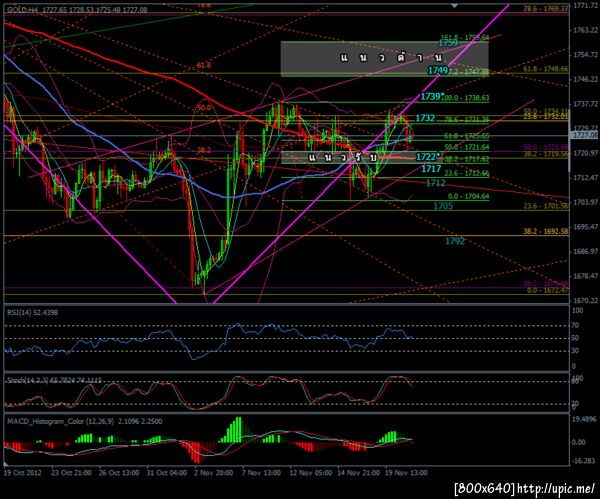The width and height of the screenshot is (600, 499).
Task: Click the cyan 1705 price level label
Action: coord(443,206)
